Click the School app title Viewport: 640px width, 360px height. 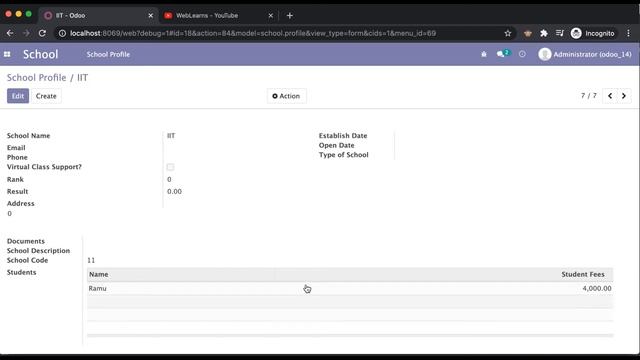pyautogui.click(x=40, y=54)
